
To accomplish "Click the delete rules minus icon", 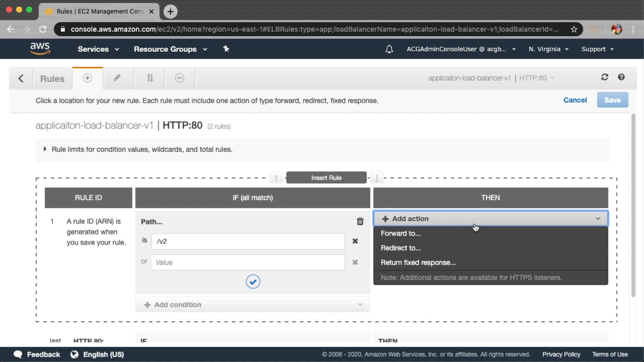I will (x=179, y=78).
